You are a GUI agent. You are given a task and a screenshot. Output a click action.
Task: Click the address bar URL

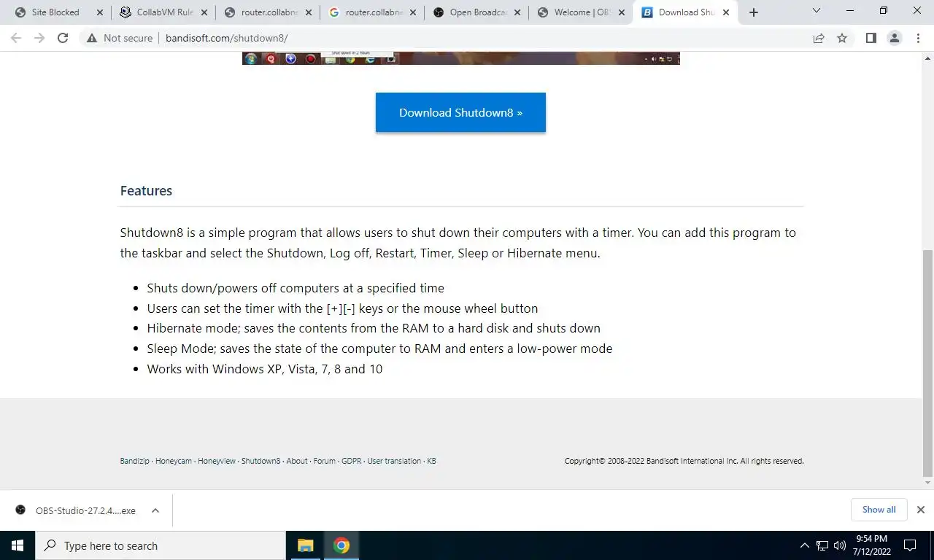click(x=227, y=38)
